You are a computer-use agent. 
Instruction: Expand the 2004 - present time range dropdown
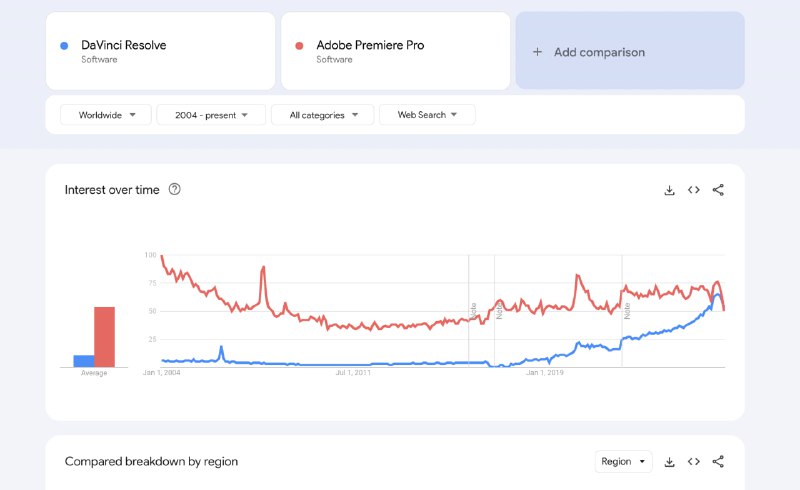(211, 115)
